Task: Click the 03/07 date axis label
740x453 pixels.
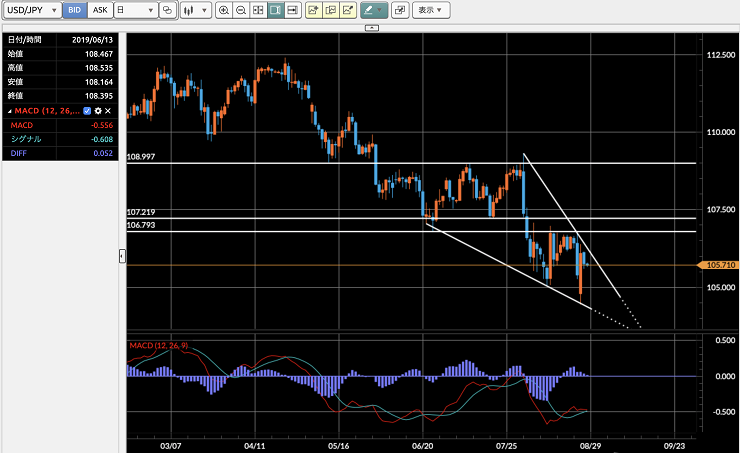Action: pos(171,446)
